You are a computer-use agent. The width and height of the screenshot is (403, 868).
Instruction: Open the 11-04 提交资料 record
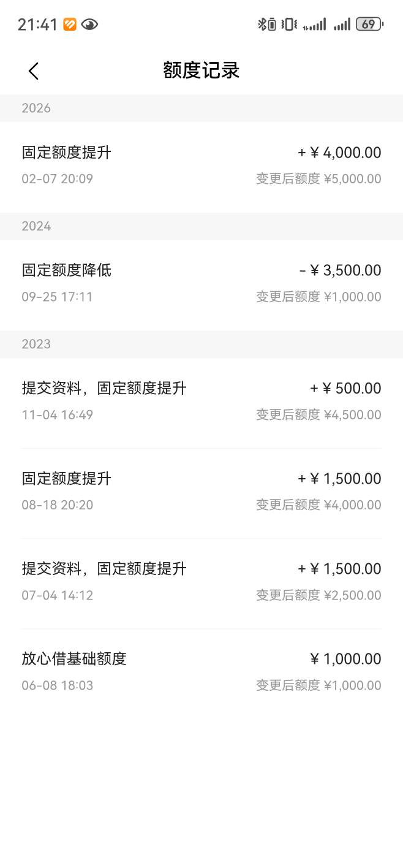coord(201,401)
